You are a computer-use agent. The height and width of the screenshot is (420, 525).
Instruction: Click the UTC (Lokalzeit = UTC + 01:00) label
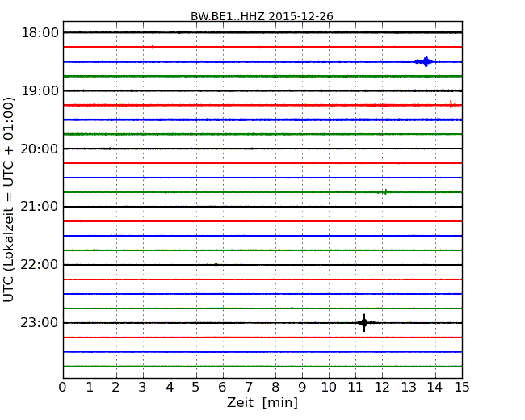pyautogui.click(x=8, y=199)
